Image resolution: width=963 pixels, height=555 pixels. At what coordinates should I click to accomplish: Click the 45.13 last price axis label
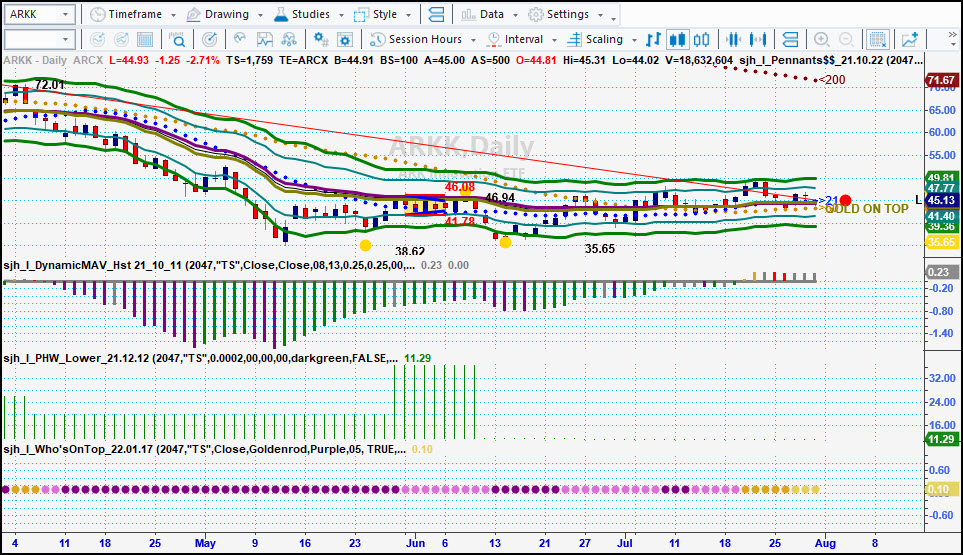pos(942,200)
